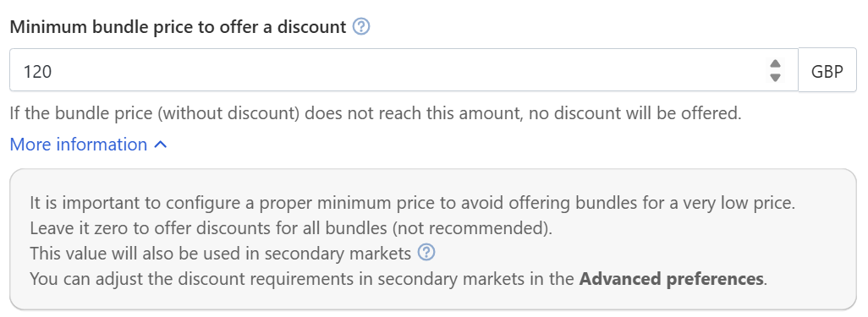Decrease bundle price with down arrow

775,78
